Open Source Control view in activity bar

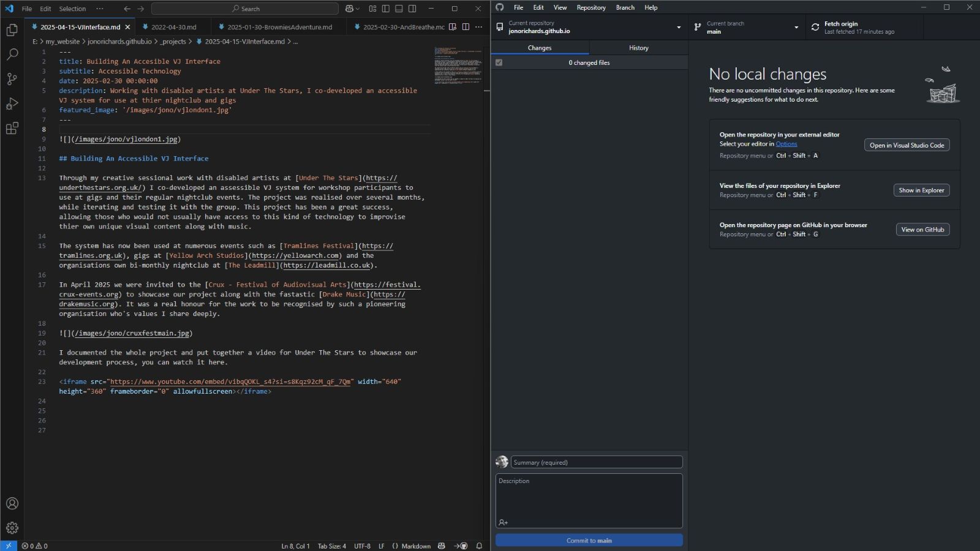12,79
